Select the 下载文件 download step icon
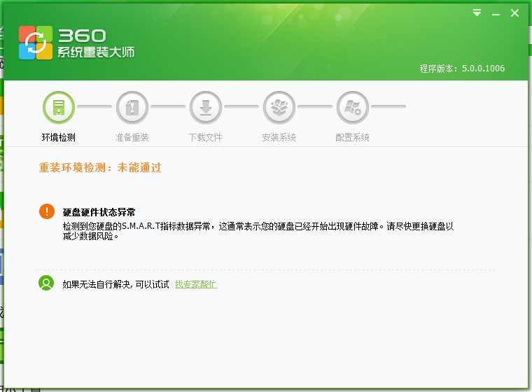This screenshot has height=392, width=532. click(x=206, y=108)
